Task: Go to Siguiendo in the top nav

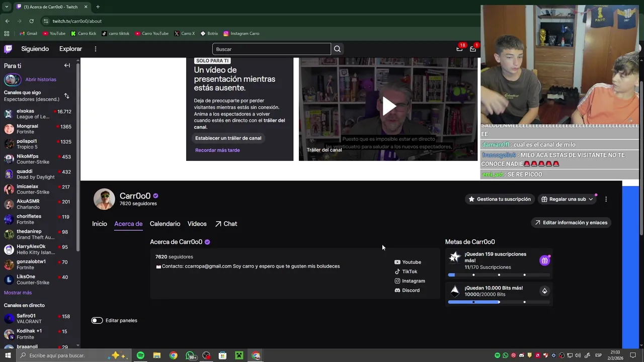Action: [x=35, y=49]
